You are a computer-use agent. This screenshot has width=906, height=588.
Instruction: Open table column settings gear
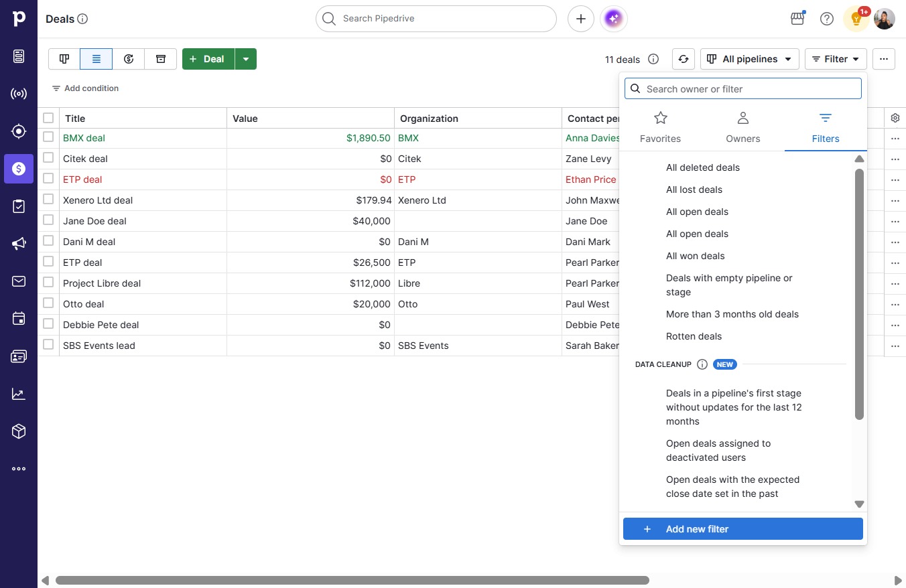(x=895, y=118)
